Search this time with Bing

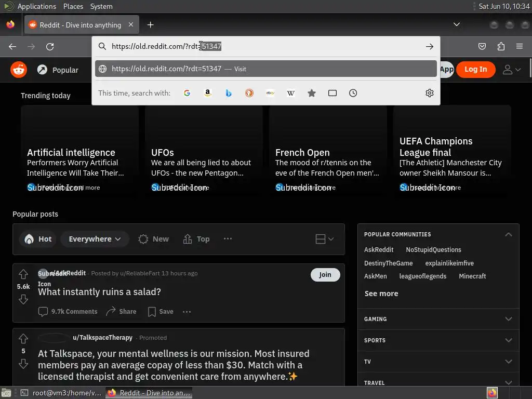(229, 93)
